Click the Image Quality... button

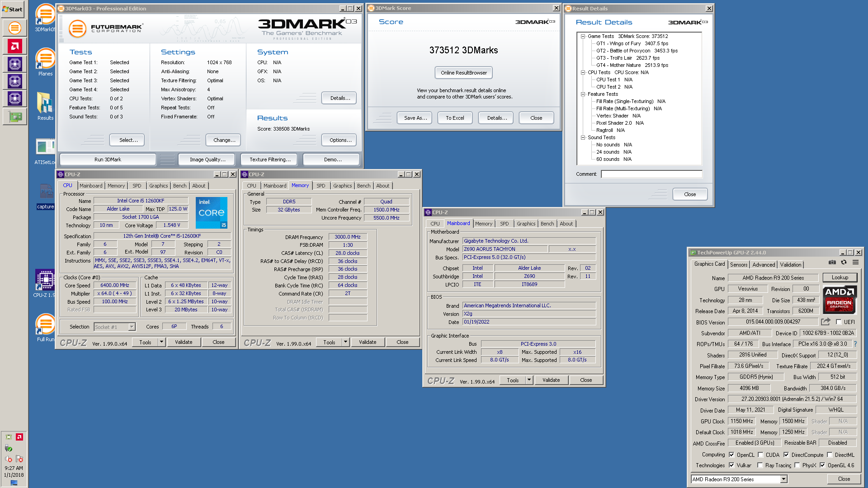point(208,160)
